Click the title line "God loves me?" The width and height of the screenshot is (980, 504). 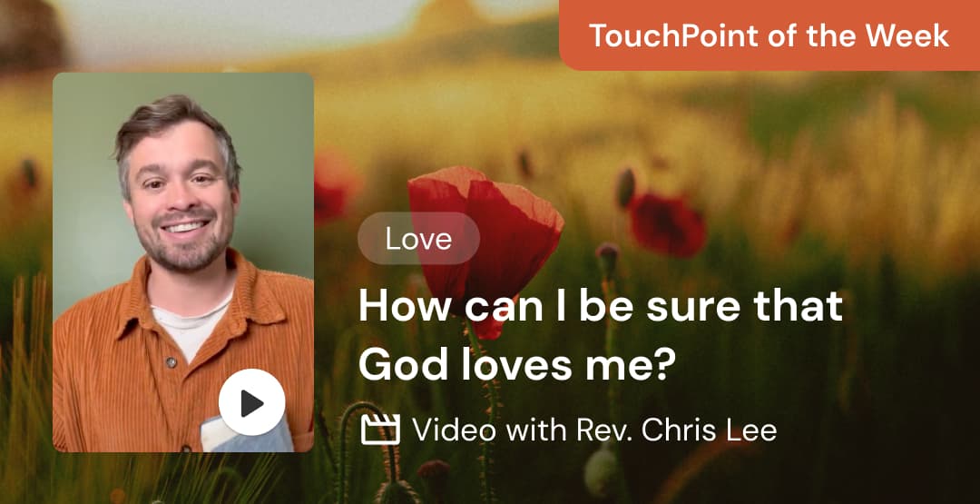point(514,366)
